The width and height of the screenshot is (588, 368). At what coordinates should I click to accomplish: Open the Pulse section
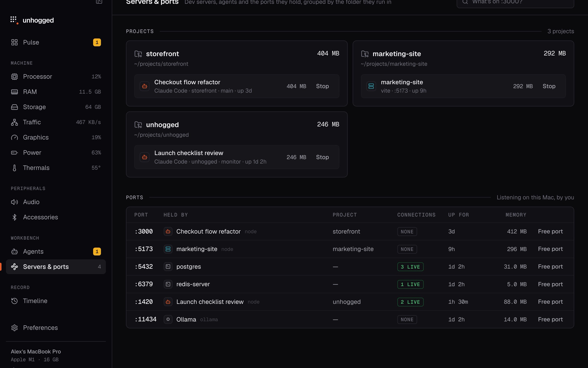point(56,42)
